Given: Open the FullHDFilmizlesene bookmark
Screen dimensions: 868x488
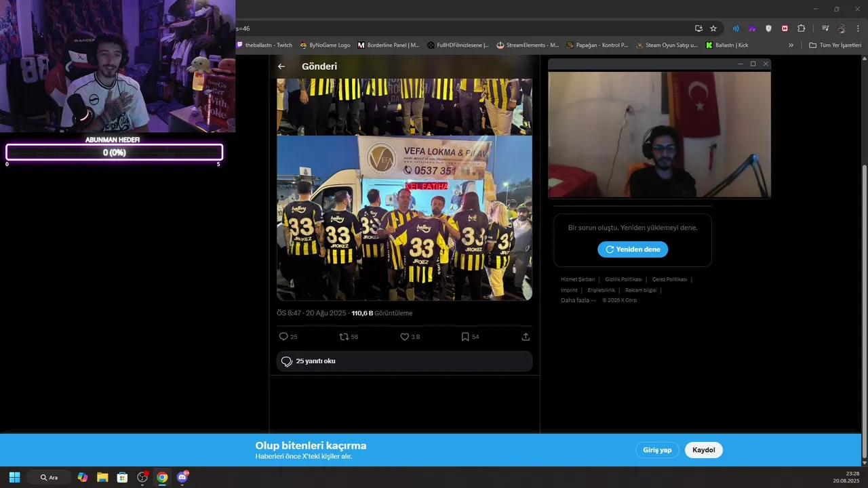Looking at the screenshot, I should coord(458,45).
